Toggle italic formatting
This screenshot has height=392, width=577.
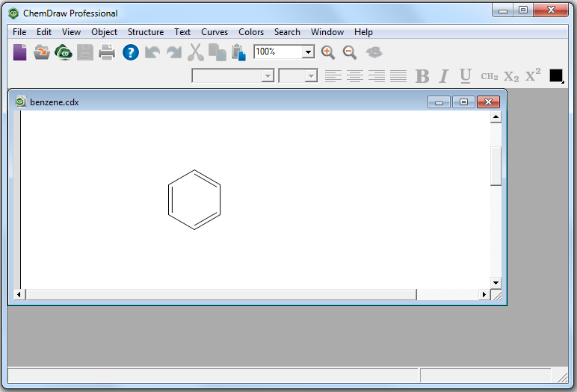click(444, 76)
